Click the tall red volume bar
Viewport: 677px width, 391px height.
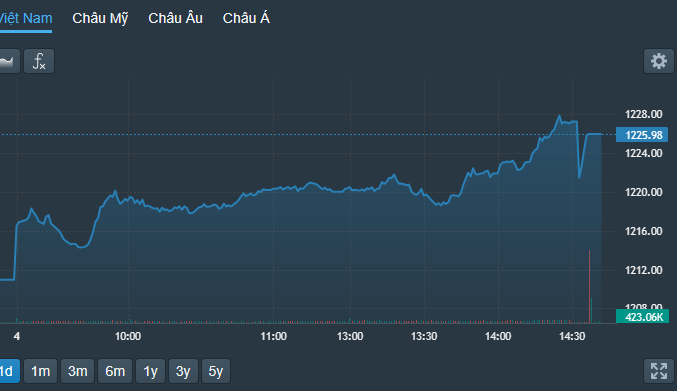[x=589, y=287]
